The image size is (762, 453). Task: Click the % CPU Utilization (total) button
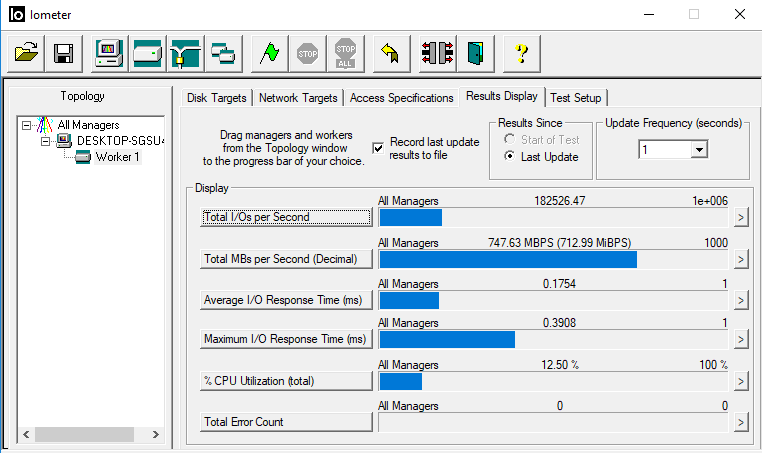(286, 381)
